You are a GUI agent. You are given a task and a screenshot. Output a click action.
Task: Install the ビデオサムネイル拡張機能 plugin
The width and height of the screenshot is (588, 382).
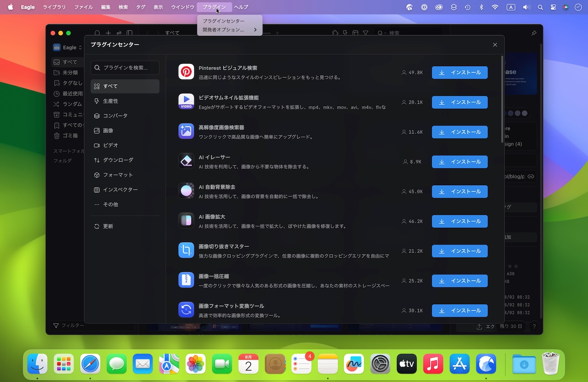click(459, 102)
